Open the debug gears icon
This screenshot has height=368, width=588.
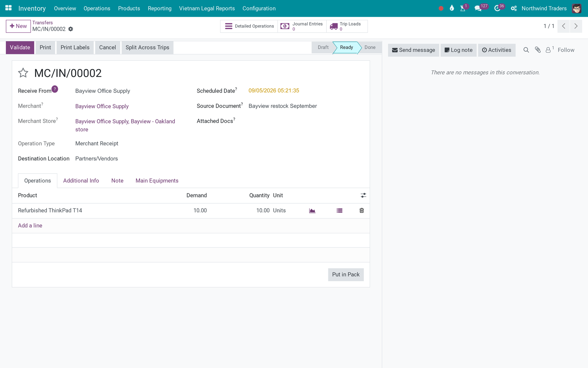pos(514,9)
